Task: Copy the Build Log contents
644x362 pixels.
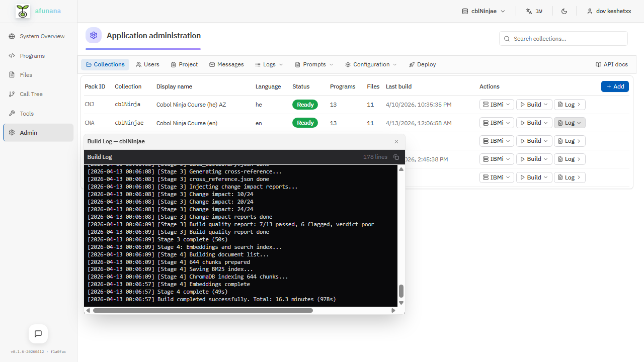Action: point(396,157)
